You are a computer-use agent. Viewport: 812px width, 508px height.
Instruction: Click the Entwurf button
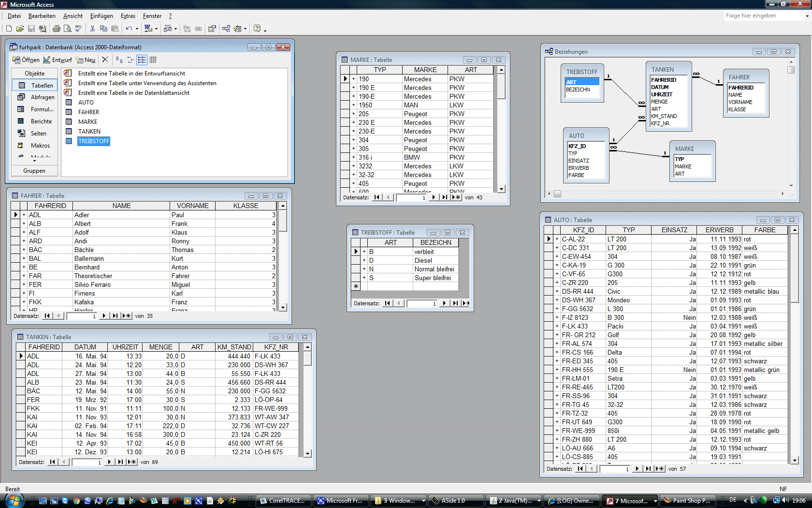click(x=57, y=60)
